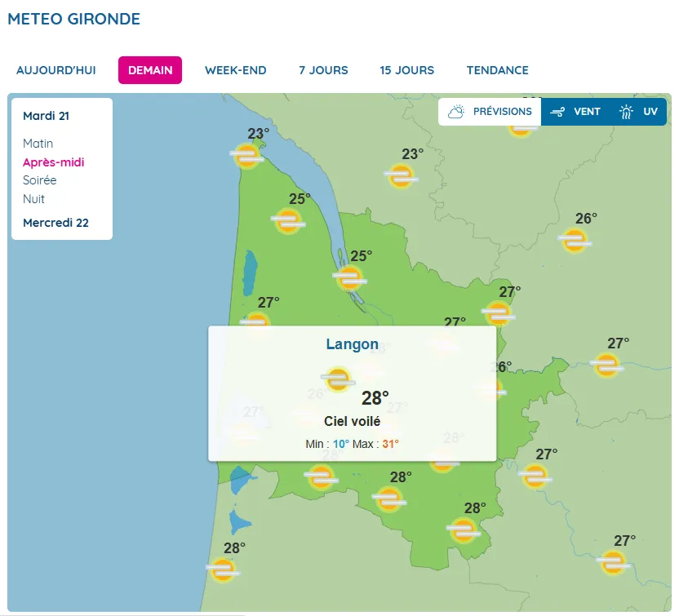The image size is (679, 616).
Task: Click the 25° icon on the Médoc peninsula
Action: (x=288, y=221)
